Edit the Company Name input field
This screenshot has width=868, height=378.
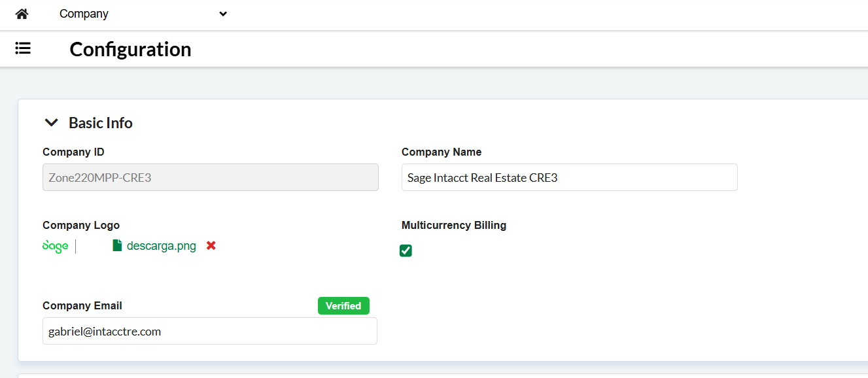(570, 177)
